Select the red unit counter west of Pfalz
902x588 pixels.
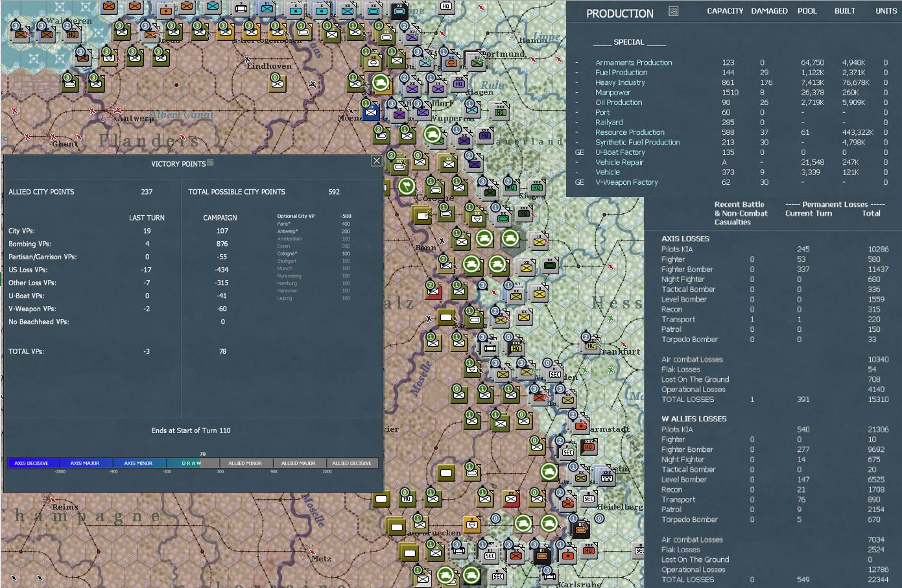434,291
